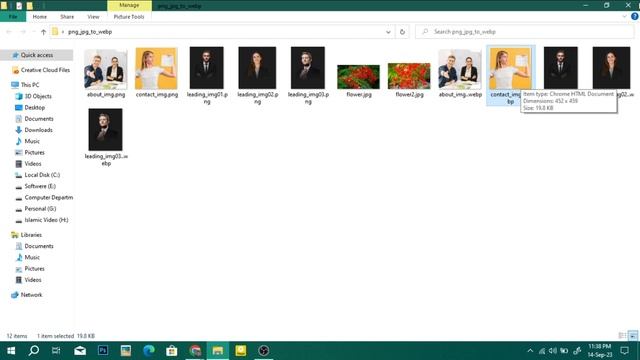Open Videos under This PC
The height and width of the screenshot is (360, 640).
tap(33, 164)
